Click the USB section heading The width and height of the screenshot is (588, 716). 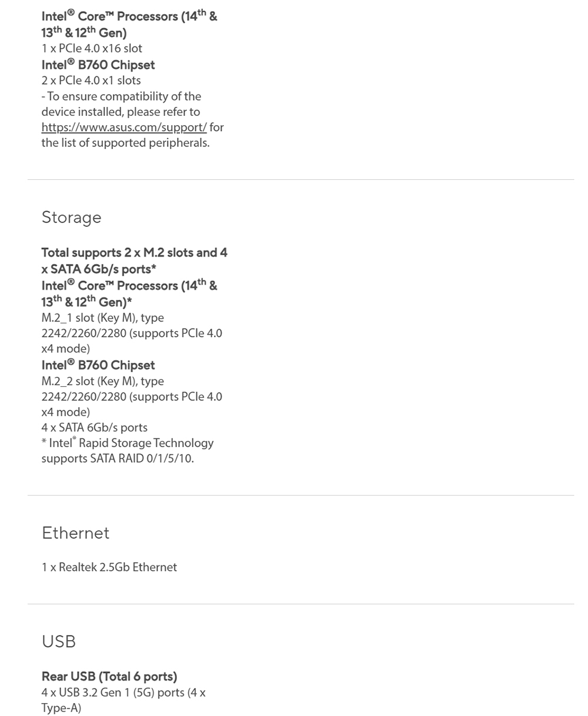[x=59, y=641]
